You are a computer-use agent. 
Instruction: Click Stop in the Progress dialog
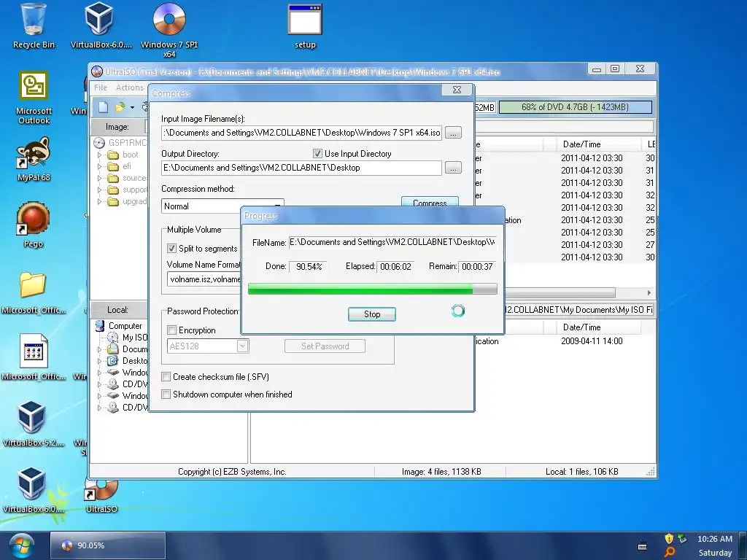point(371,314)
